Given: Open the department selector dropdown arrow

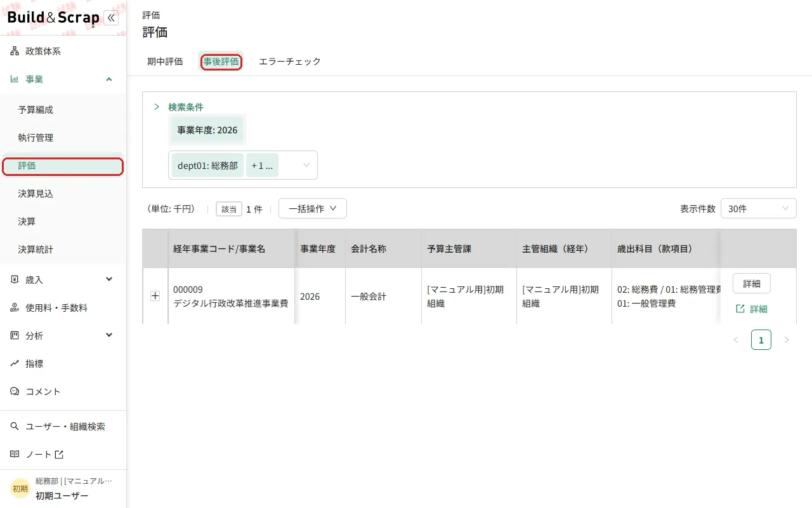Looking at the screenshot, I should (306, 165).
